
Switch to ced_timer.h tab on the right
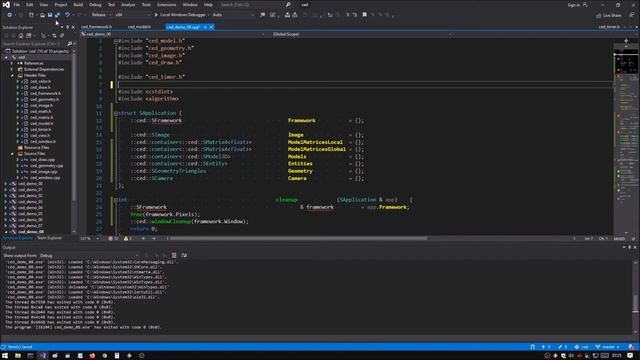pos(609,27)
